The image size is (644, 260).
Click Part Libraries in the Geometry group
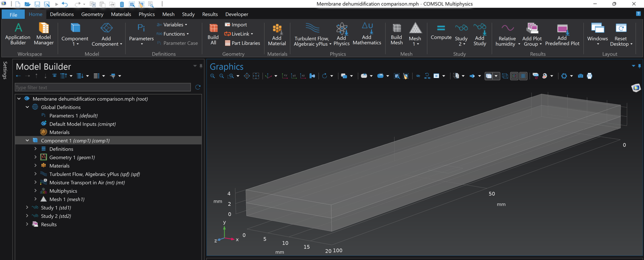(242, 43)
